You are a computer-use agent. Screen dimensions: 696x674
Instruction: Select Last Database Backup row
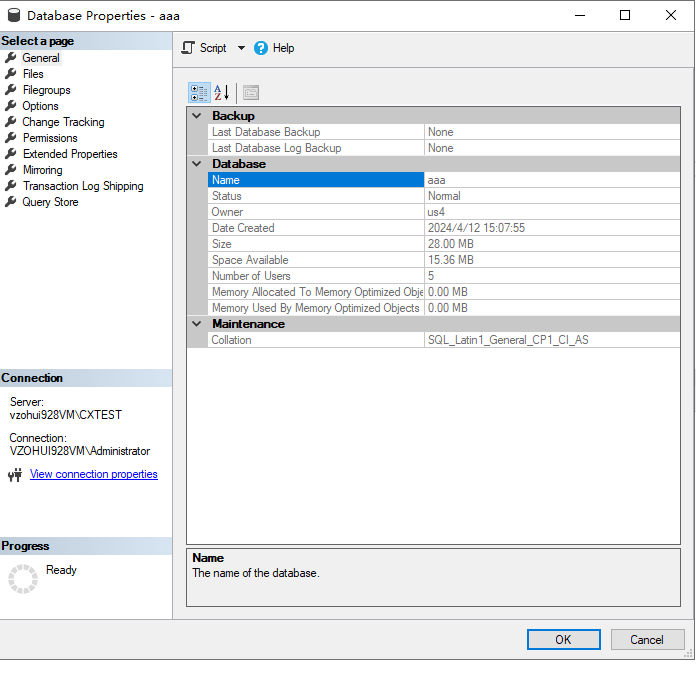[444, 132]
